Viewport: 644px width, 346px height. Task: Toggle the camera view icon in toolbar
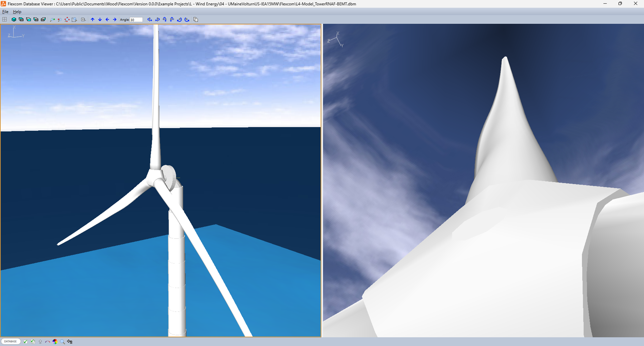coord(83,20)
